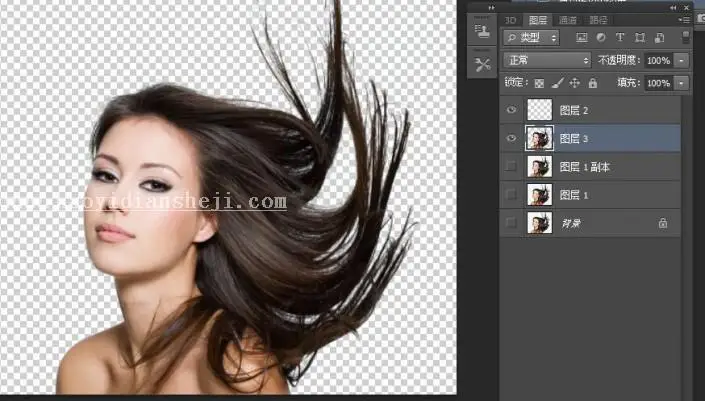Click the 不透明度 label
Viewport: 705px width, 401px height.
coord(619,60)
